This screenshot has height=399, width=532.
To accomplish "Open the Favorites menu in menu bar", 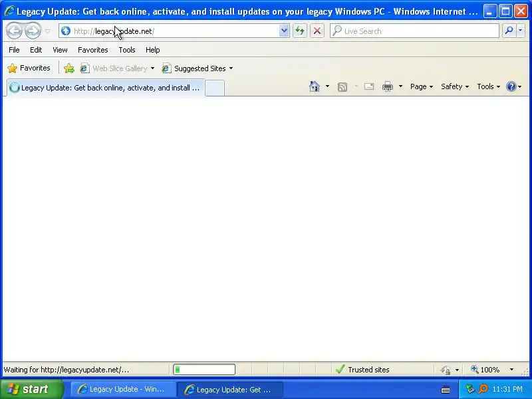I will pos(92,50).
